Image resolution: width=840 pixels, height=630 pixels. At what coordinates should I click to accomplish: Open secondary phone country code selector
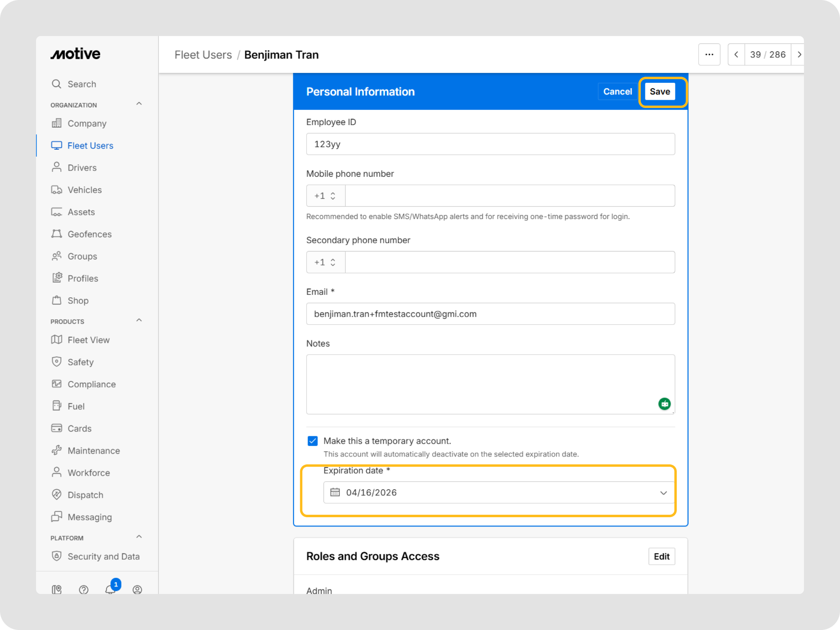coord(326,262)
